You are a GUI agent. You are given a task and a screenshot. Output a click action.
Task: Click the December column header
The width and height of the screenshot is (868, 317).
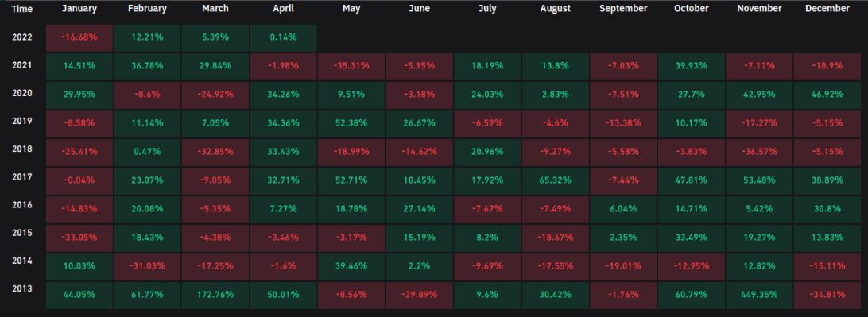tap(827, 9)
